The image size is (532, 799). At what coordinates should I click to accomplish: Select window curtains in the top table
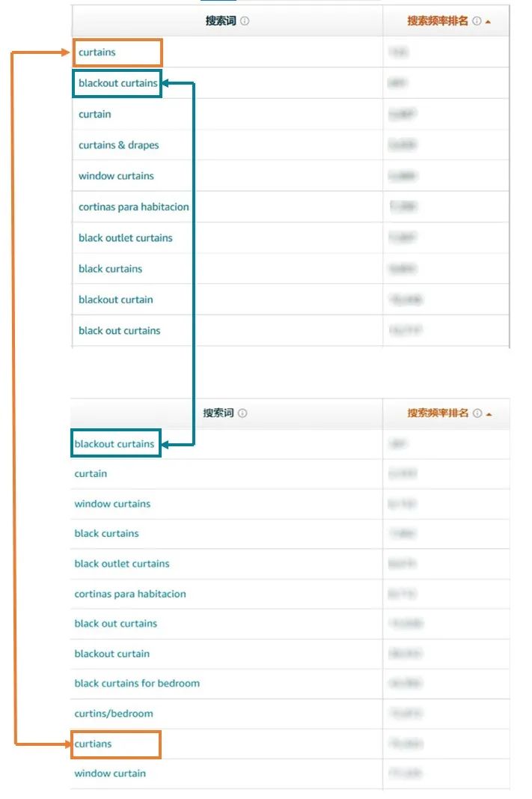(x=111, y=175)
